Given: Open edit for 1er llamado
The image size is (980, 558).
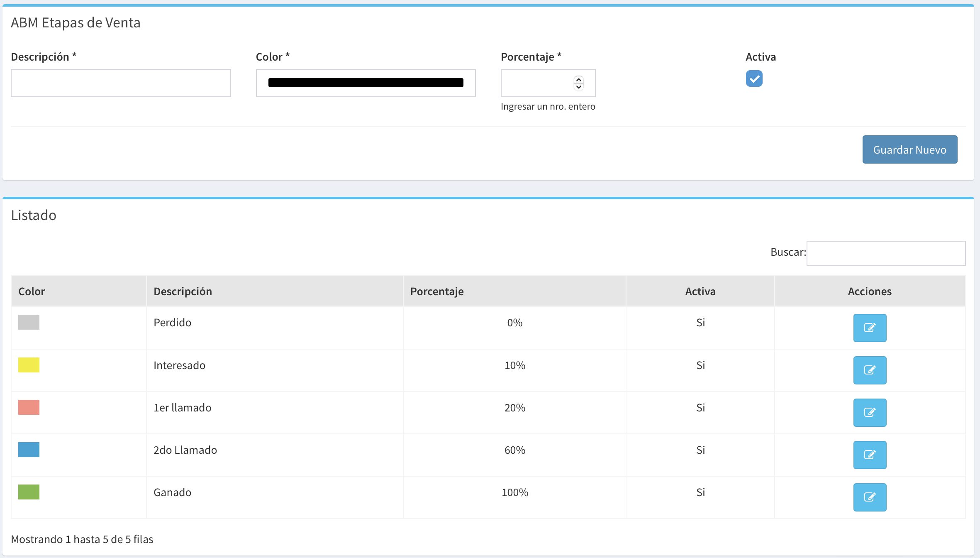Looking at the screenshot, I should (x=870, y=413).
